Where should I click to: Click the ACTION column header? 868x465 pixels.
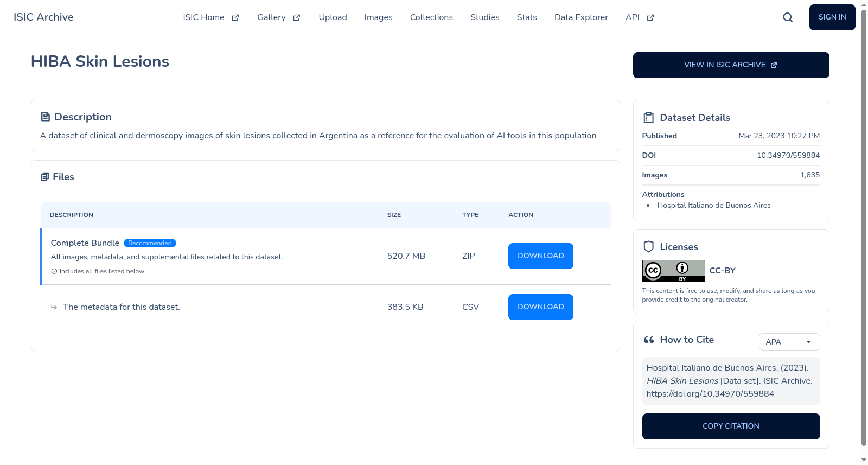[x=521, y=215]
